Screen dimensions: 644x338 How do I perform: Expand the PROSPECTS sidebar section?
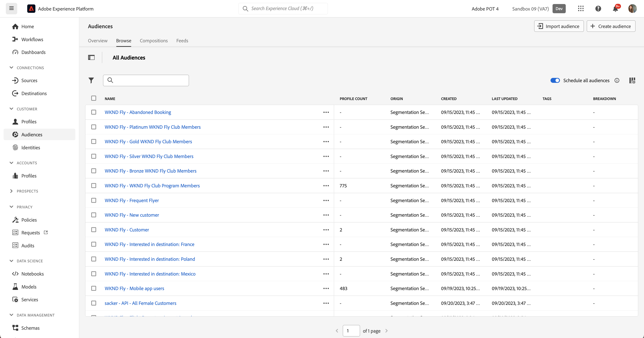[11, 191]
